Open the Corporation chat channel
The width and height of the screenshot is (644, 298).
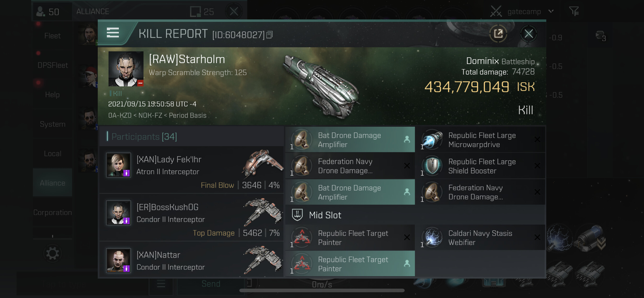pos(52,212)
